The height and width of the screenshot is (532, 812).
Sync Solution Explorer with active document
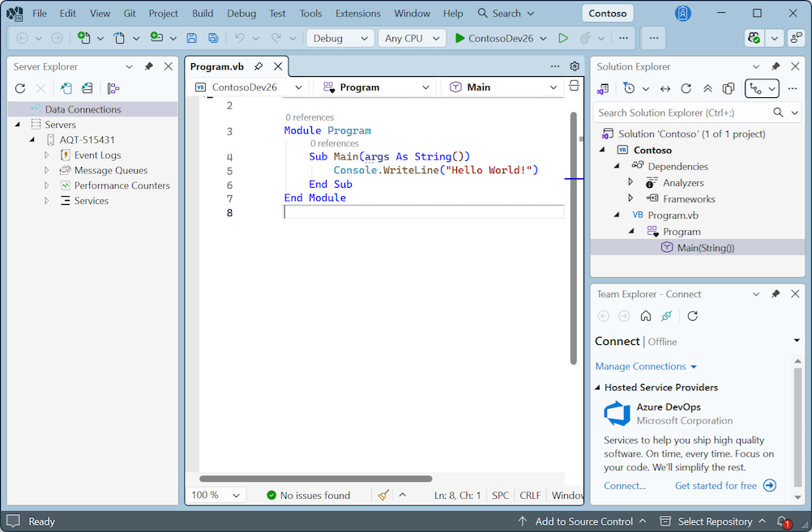[x=665, y=88]
